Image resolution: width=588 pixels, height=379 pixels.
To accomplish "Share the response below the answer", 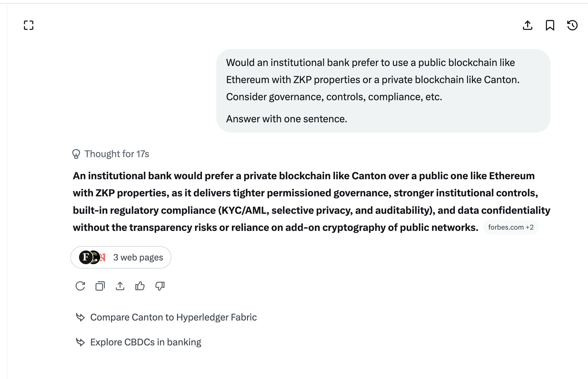I will pos(120,286).
